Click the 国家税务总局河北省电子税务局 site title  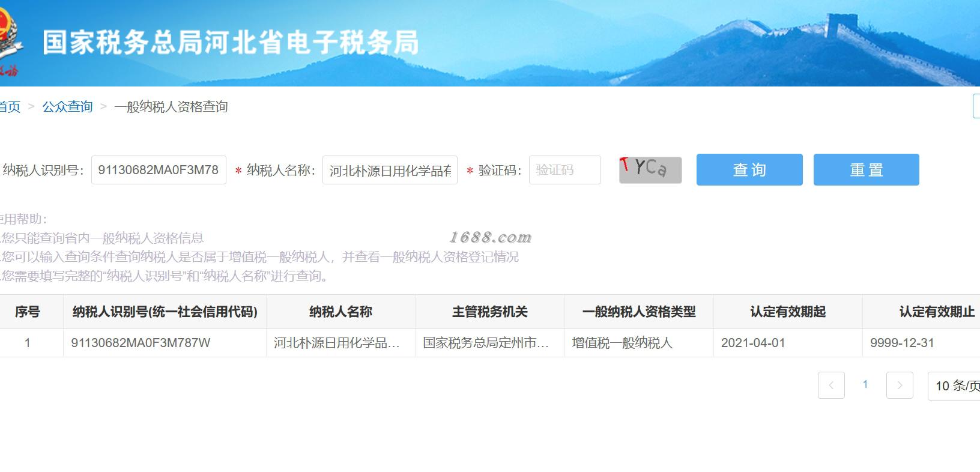pos(231,43)
